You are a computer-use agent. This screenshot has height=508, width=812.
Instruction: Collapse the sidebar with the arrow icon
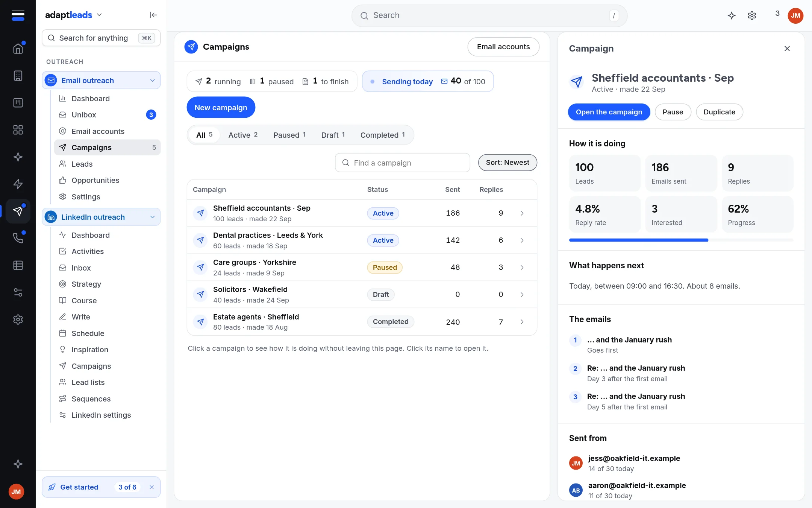153,15
